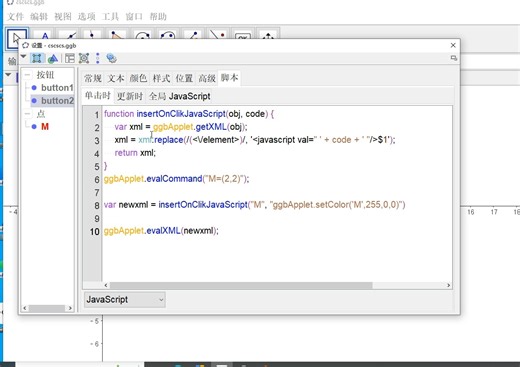Open the 全局 JavaScript sub-tab
This screenshot has width=520, height=367.
point(180,96)
